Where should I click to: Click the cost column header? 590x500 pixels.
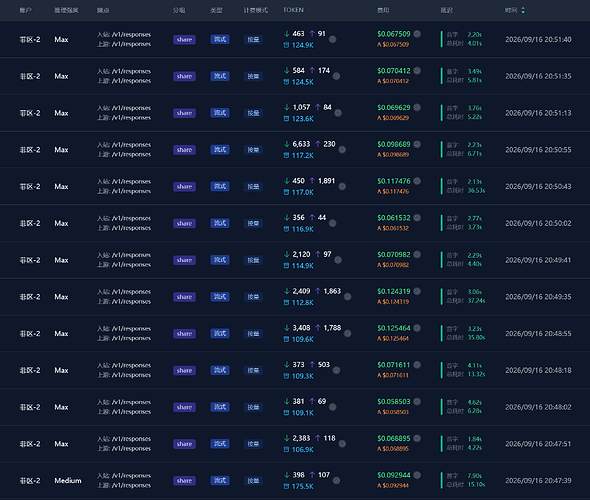[x=383, y=10]
